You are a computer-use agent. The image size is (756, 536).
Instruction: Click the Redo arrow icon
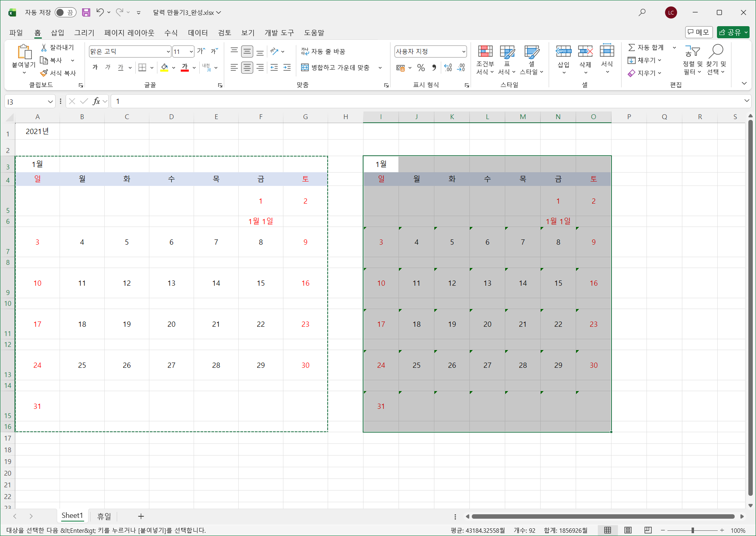tap(120, 12)
